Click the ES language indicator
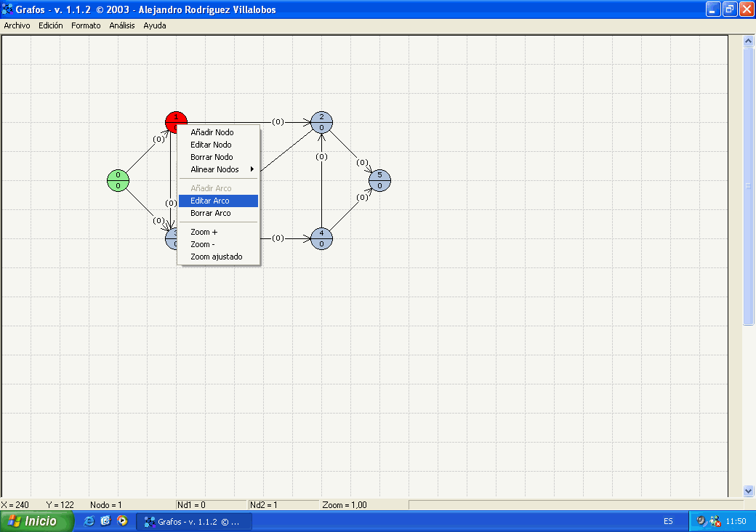The width and height of the screenshot is (756, 532). [668, 521]
